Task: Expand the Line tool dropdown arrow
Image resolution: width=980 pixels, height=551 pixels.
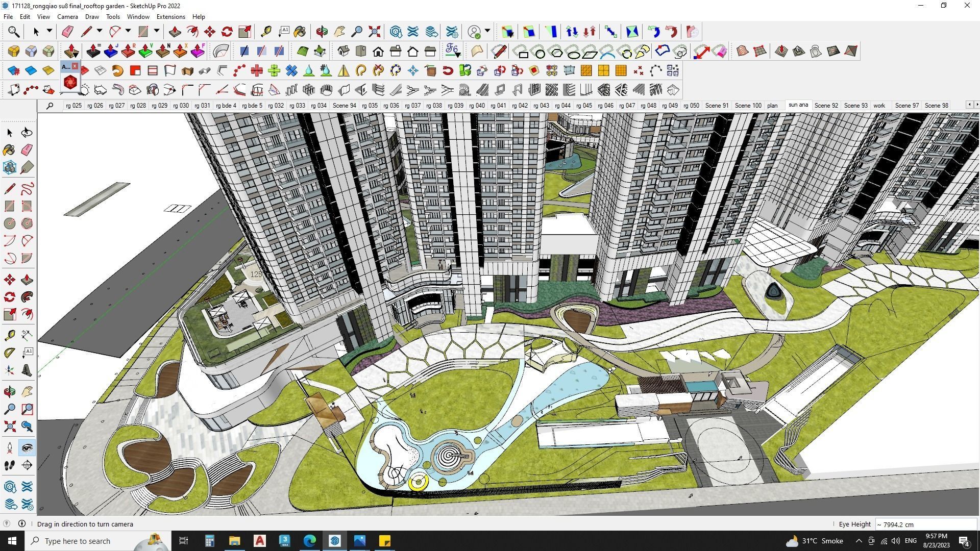Action: tap(100, 32)
